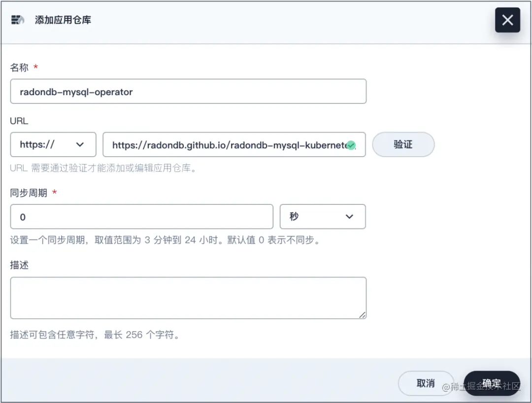The width and height of the screenshot is (532, 403).
Task: Click the 名称 field label
Action: (19, 67)
